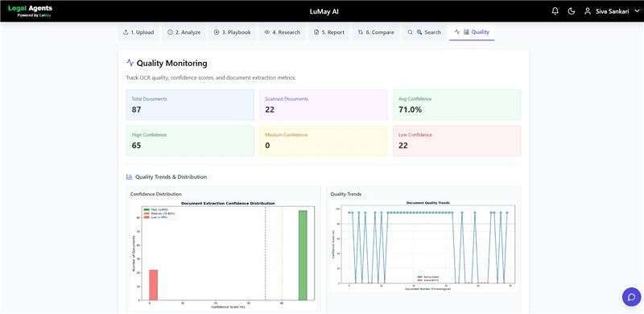
Task: Switch to the Search tab
Action: pos(424,32)
